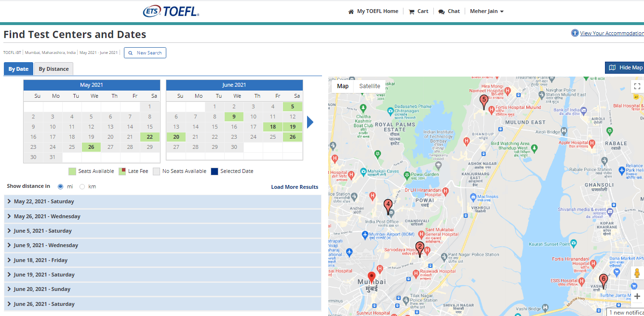Expand June 20, 2021 - Sunday row
This screenshot has height=316, width=644.
[162, 289]
